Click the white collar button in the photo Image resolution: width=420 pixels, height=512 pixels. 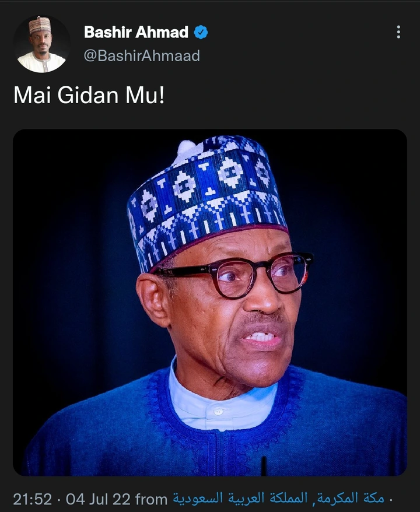218,411
